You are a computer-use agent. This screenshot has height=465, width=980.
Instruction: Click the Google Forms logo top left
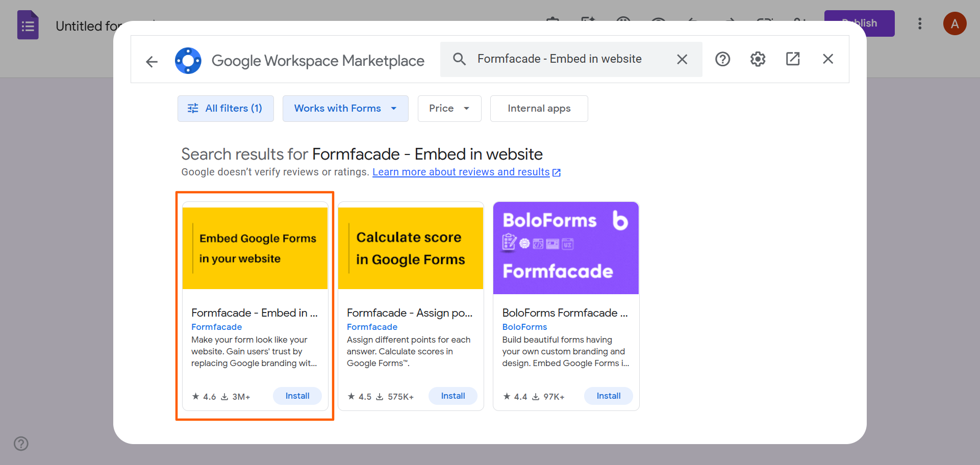(x=28, y=24)
